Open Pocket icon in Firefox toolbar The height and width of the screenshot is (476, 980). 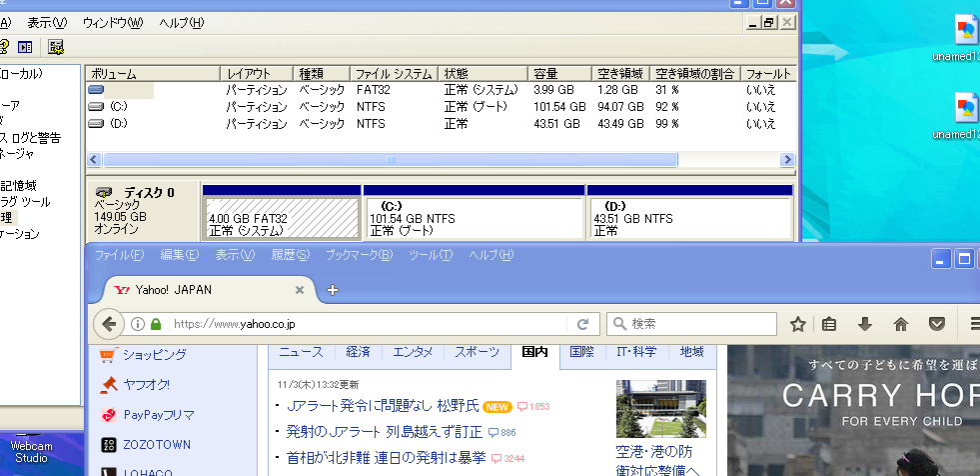(936, 324)
